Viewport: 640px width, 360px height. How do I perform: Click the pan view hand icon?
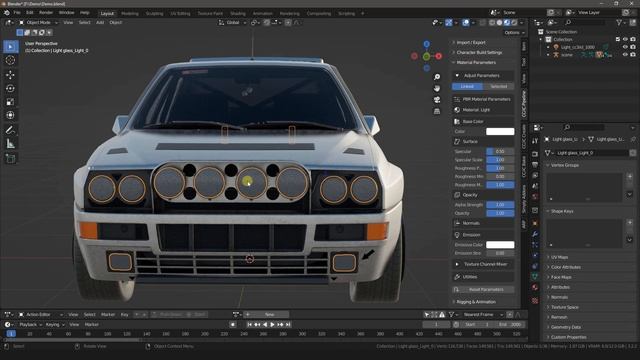(437, 88)
